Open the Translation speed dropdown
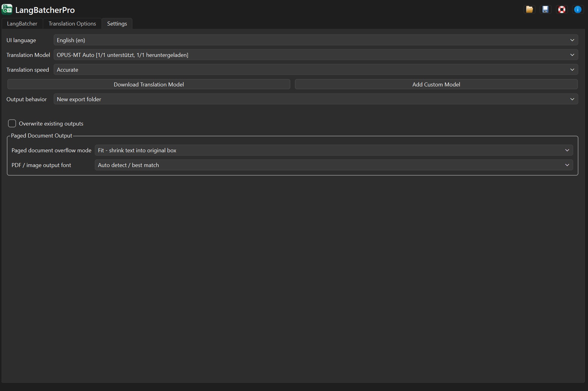 click(315, 70)
